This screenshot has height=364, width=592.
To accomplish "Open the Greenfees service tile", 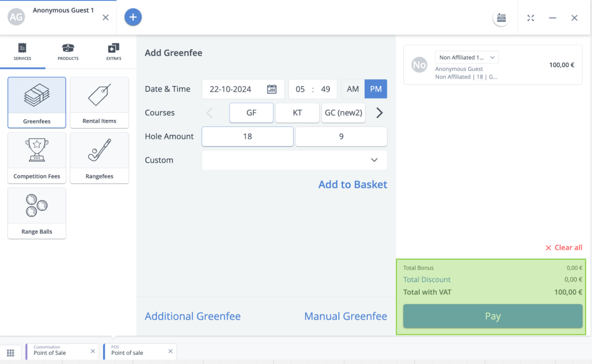I will click(x=37, y=102).
